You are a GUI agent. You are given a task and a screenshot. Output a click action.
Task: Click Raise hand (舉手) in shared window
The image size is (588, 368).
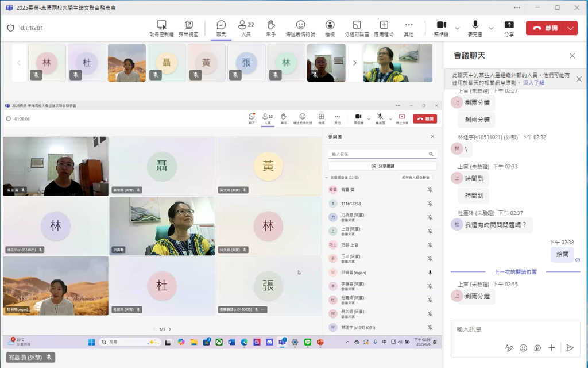click(x=284, y=118)
